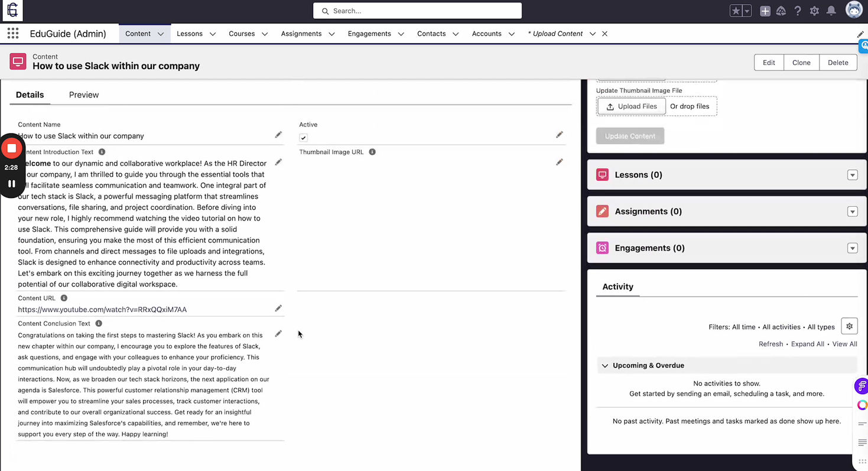Viewport: 868px width, 471px height.
Task: Edit the Active field pencil icon
Action: pos(560,135)
